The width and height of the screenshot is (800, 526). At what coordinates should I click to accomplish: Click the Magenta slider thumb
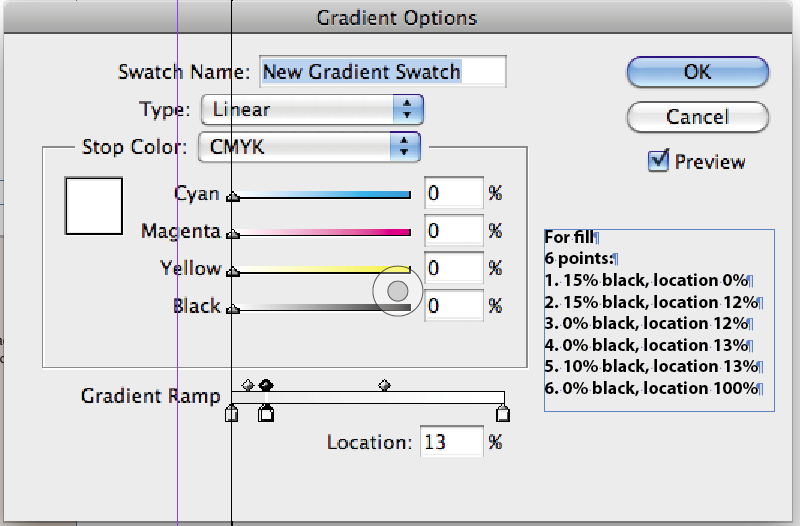point(233,234)
